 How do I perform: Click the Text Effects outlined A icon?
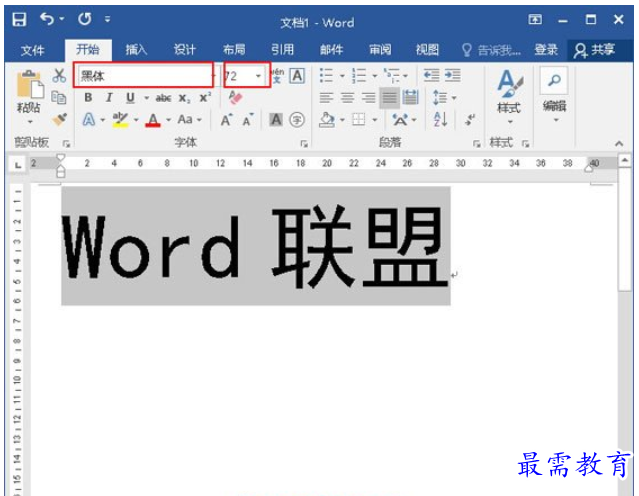pyautogui.click(x=88, y=120)
